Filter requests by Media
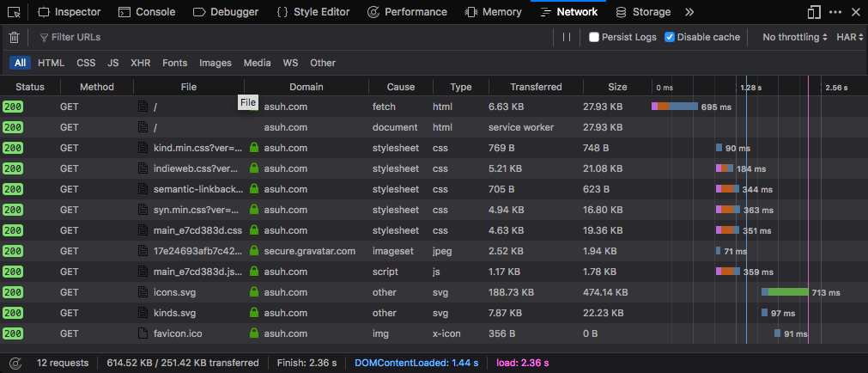Screen dimensions: 868x373 point(257,63)
